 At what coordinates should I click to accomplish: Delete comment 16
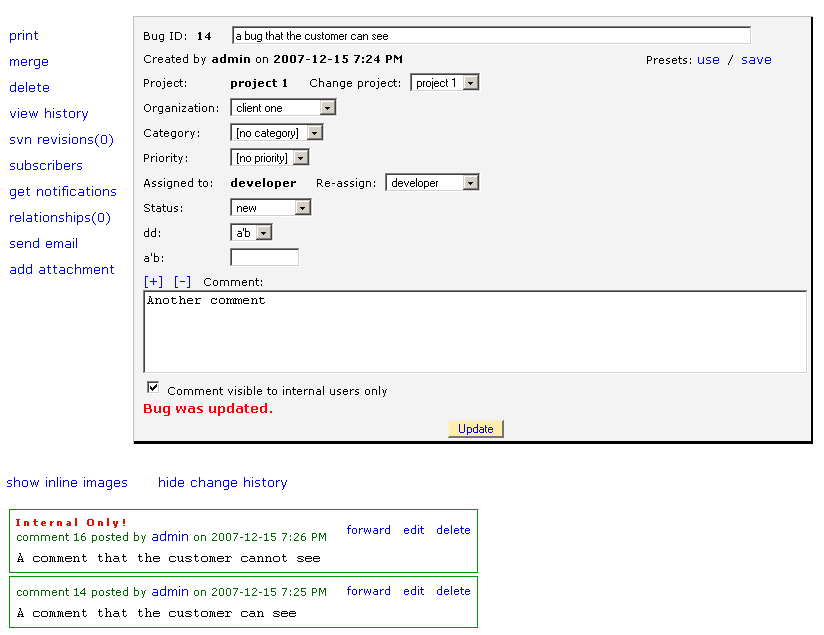[453, 530]
